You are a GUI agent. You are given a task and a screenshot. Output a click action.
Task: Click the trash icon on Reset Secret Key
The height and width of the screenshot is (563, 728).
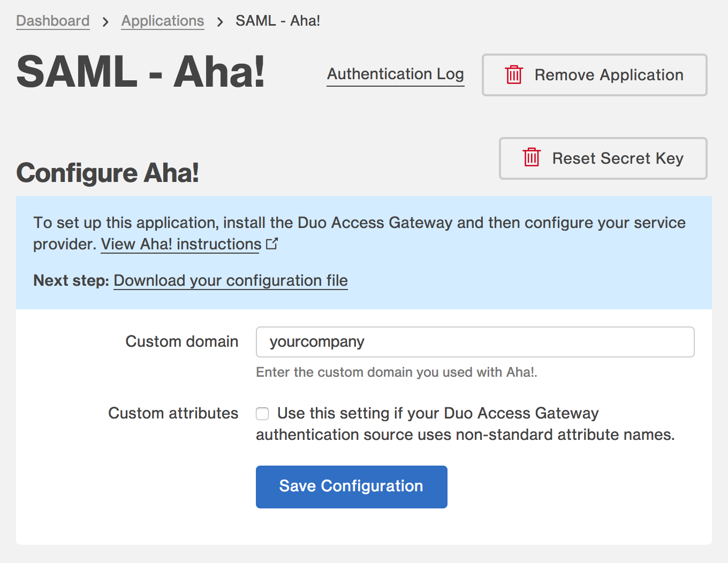pos(532,158)
